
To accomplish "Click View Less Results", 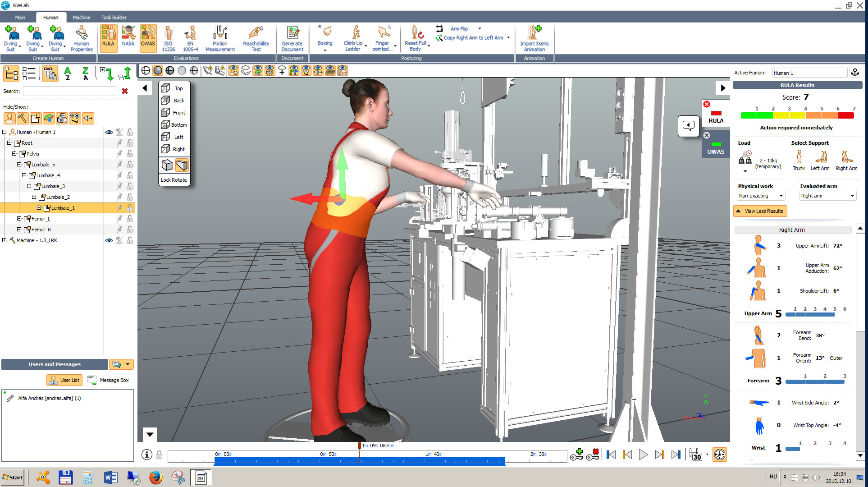I will pos(760,211).
